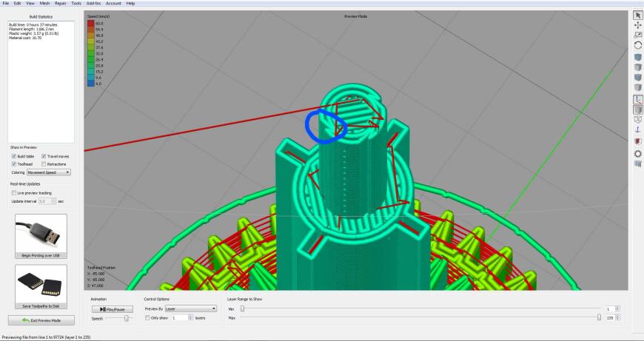Click the Build Statistics text box
Viewport: 644px width, 341px height.
(41, 82)
